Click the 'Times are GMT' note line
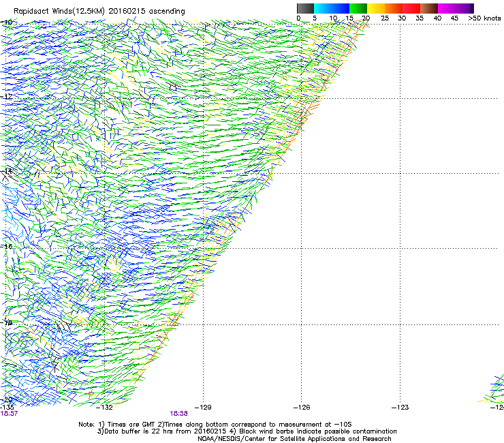Image resolution: width=504 pixels, height=443 pixels. [215, 425]
